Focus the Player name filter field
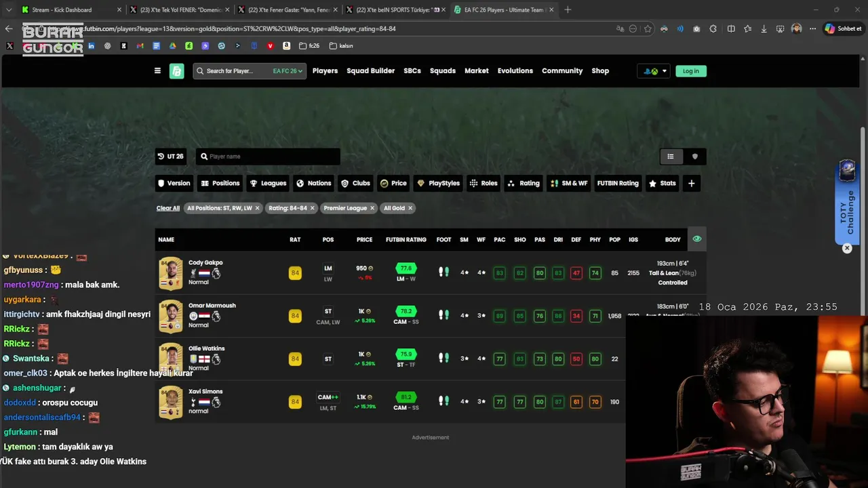This screenshot has width=868, height=488. pyautogui.click(x=268, y=157)
